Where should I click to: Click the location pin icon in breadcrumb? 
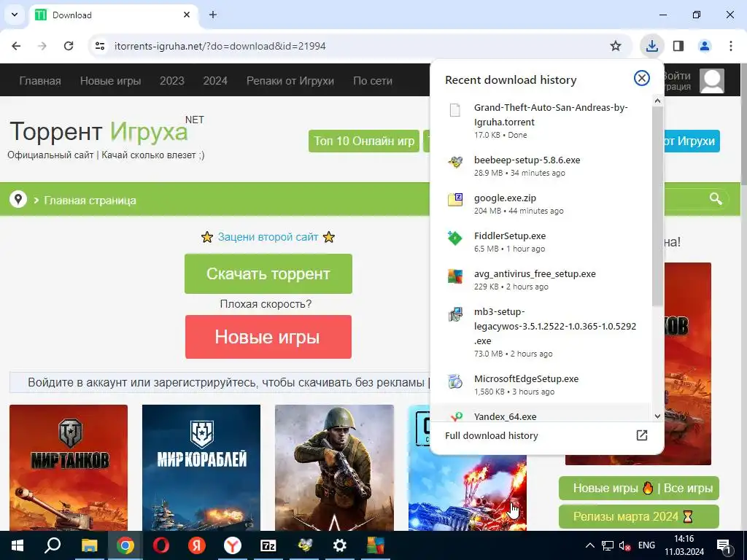(x=18, y=199)
